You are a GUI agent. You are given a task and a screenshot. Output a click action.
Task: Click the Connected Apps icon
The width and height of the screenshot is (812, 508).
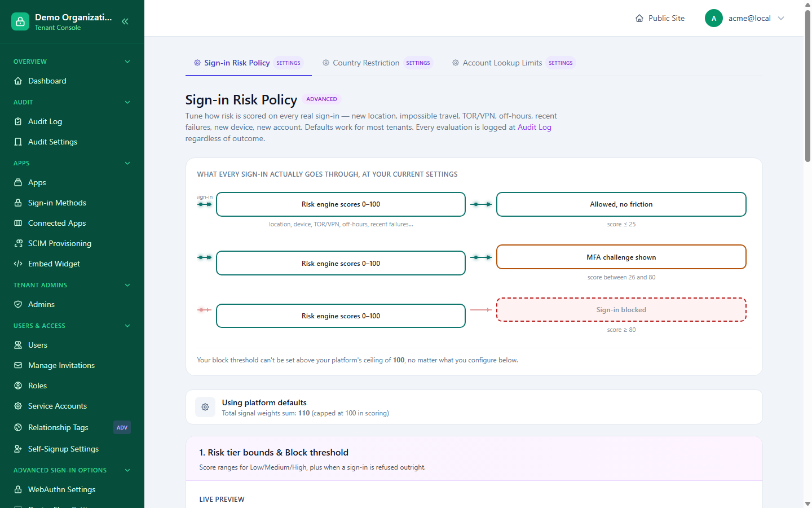pos(18,223)
